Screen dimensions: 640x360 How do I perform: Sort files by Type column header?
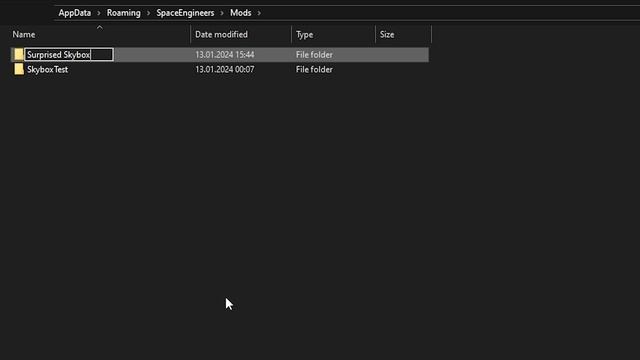click(x=304, y=35)
